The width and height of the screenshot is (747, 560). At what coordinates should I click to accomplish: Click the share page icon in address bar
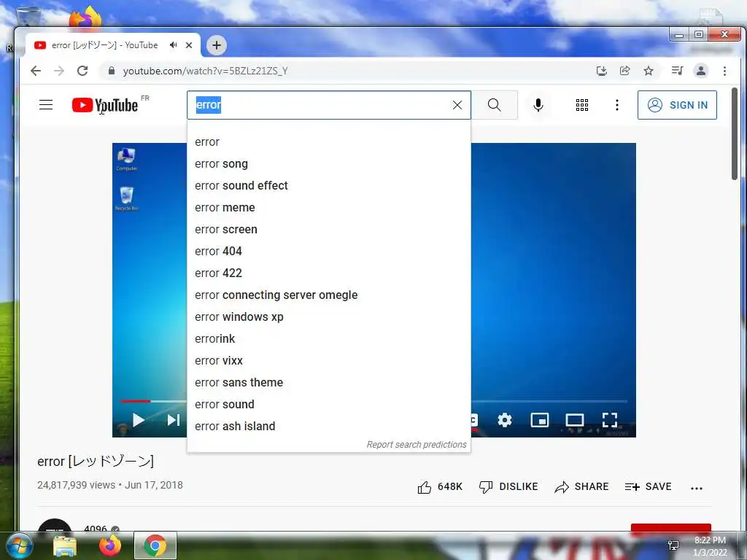[x=624, y=71]
